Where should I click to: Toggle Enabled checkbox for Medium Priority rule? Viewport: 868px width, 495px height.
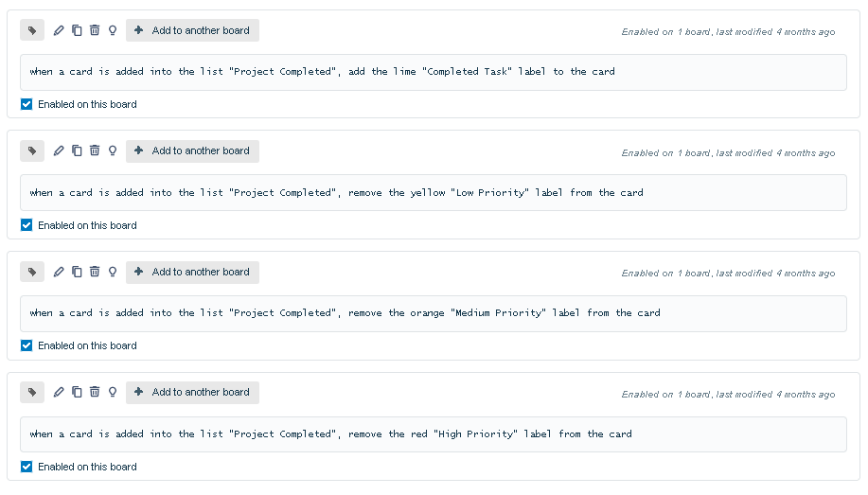pyautogui.click(x=27, y=345)
